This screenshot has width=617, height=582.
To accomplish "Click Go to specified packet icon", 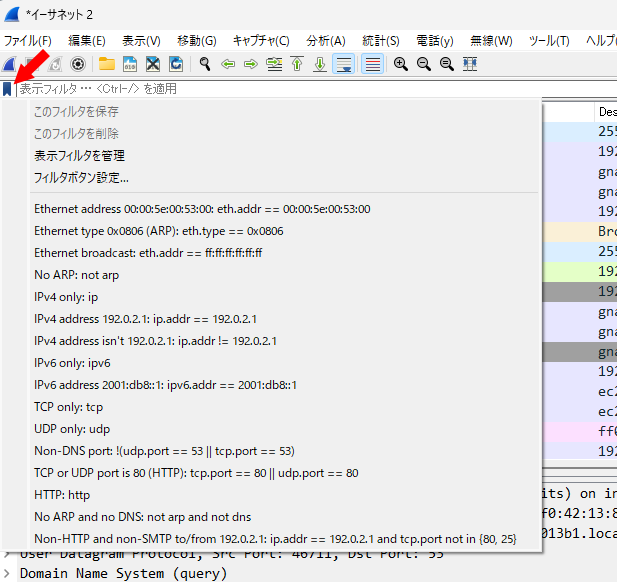I will [x=274, y=64].
